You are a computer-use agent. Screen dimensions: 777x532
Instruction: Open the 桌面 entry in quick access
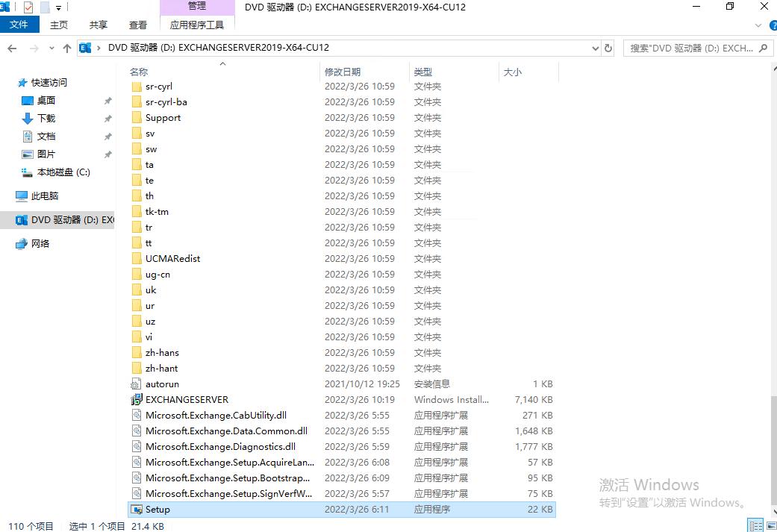(x=45, y=100)
